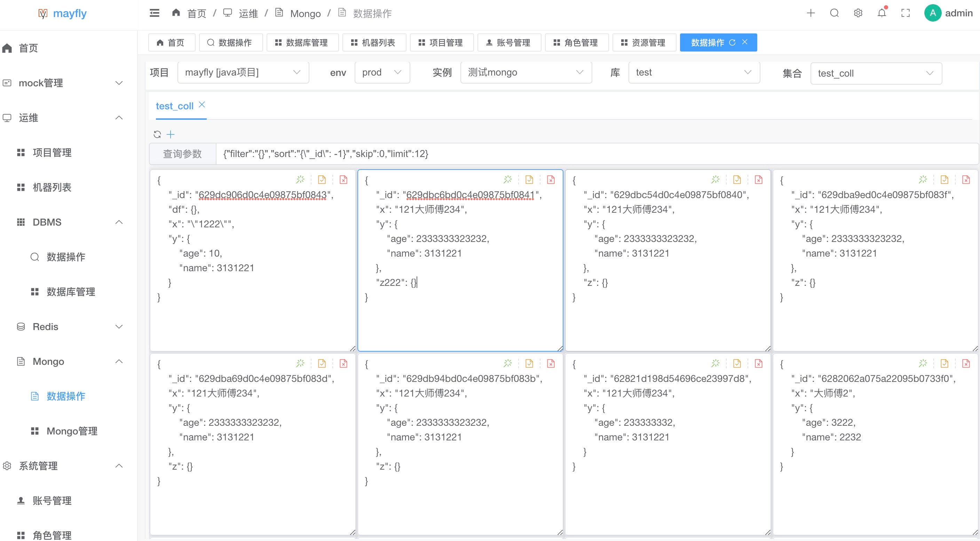The height and width of the screenshot is (541, 980).
Task: Click the refresh icon above the query parameters
Action: (157, 134)
